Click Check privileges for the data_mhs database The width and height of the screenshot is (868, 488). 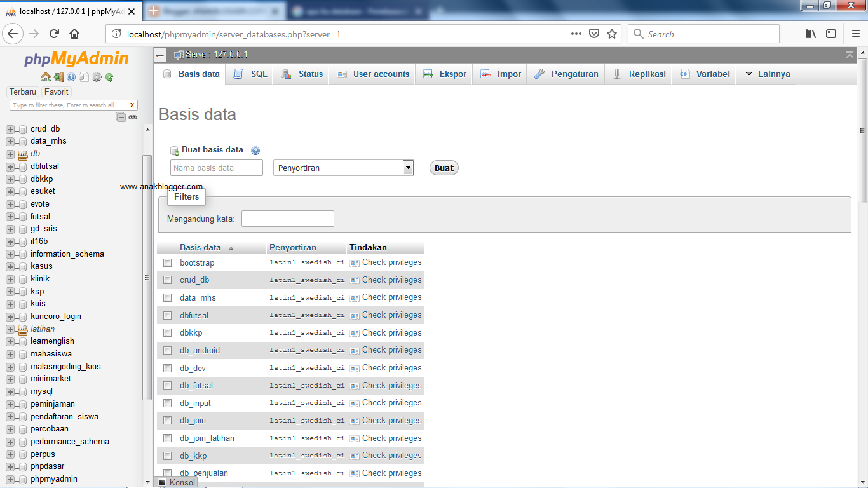point(391,297)
